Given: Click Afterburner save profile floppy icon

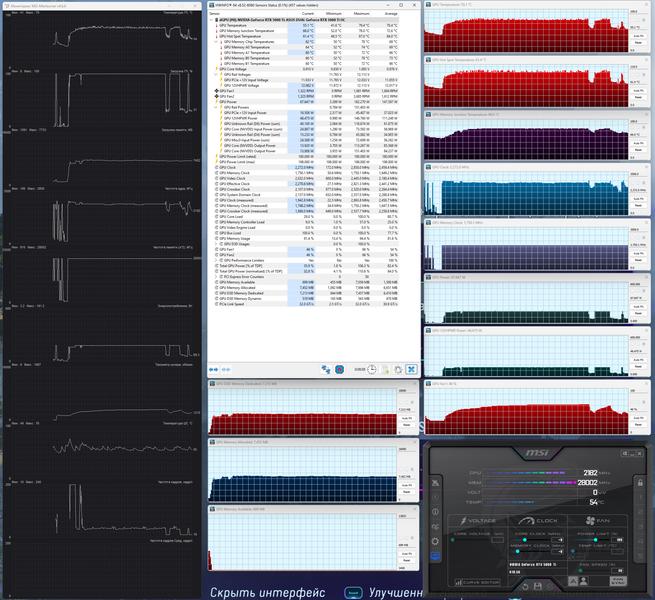Looking at the screenshot, I should pos(538,586).
